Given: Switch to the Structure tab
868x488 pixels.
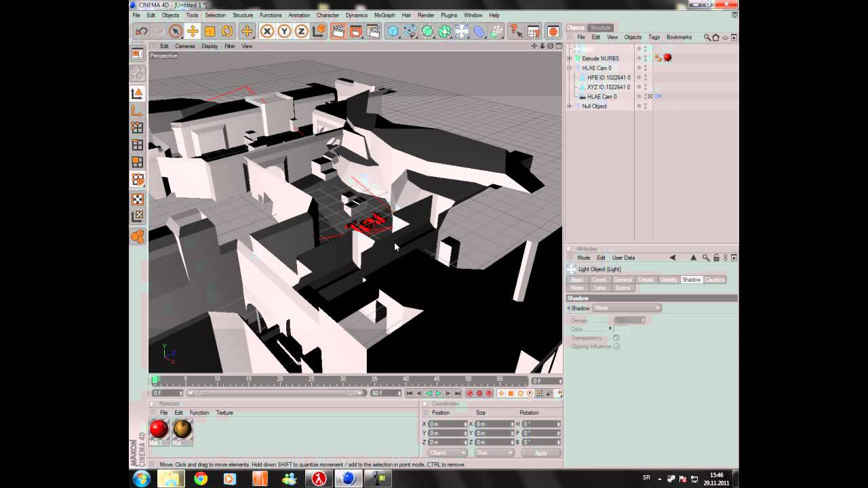Looking at the screenshot, I should [600, 28].
